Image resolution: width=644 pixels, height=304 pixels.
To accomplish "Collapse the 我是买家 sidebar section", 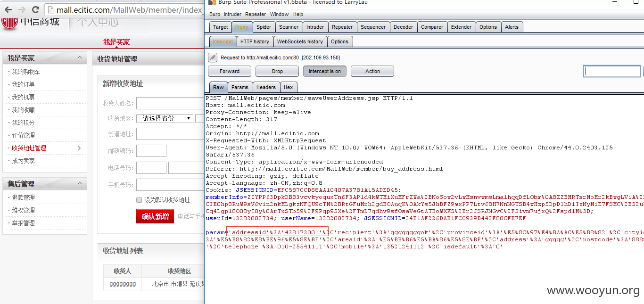I will click(x=79, y=58).
